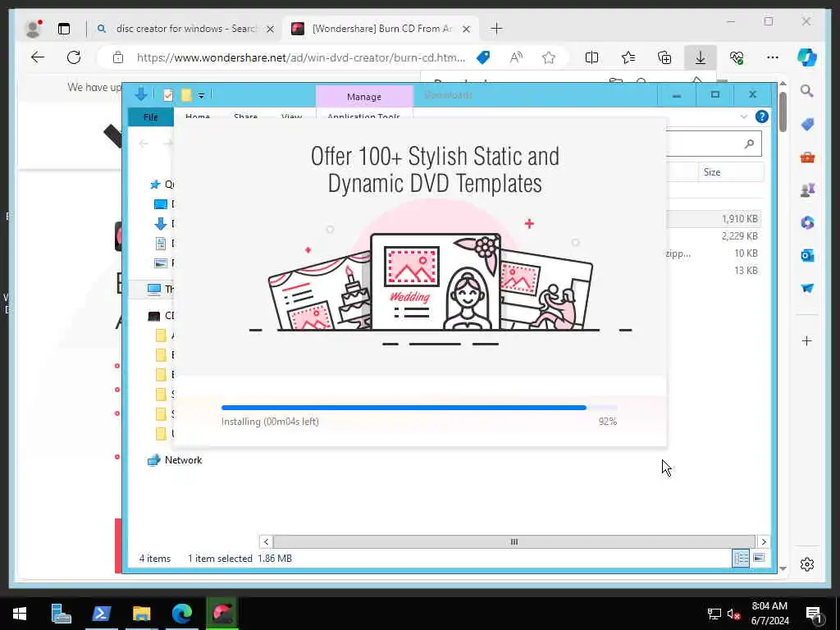Open the sidebar Microsoft 365 icon
The height and width of the screenshot is (630, 840).
click(x=807, y=222)
